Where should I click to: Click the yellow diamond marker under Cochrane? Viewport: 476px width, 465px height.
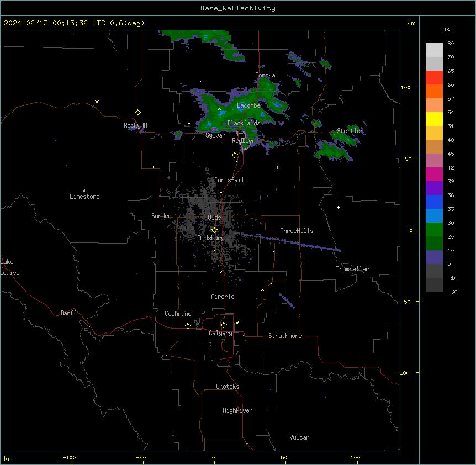click(x=188, y=326)
